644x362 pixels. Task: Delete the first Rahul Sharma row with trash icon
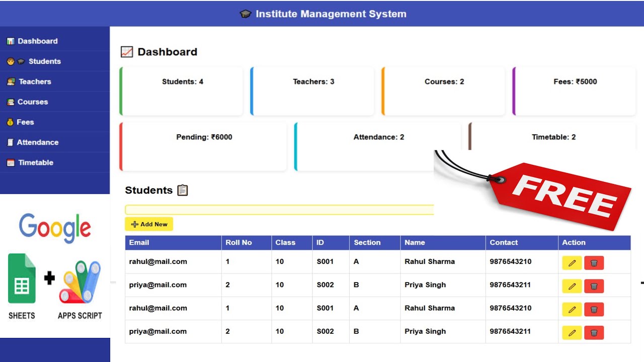pos(594,263)
